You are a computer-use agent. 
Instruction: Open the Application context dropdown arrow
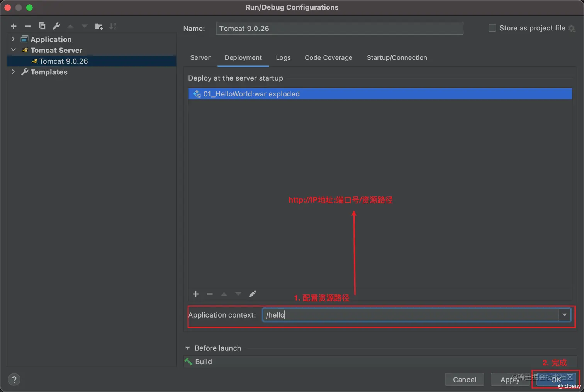tap(564, 315)
